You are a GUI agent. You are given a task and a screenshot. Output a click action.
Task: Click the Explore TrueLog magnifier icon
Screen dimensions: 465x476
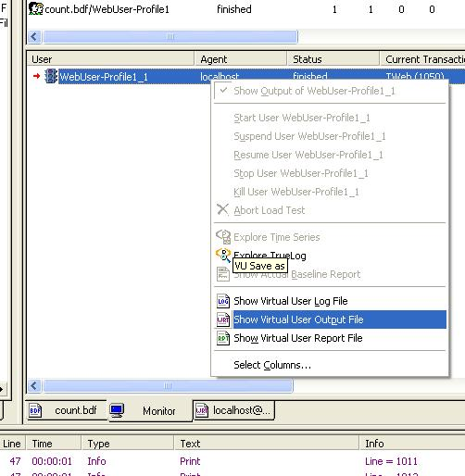point(223,256)
